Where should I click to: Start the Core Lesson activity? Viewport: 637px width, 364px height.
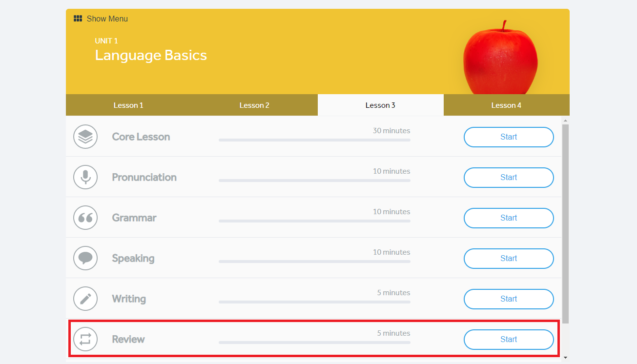508,137
